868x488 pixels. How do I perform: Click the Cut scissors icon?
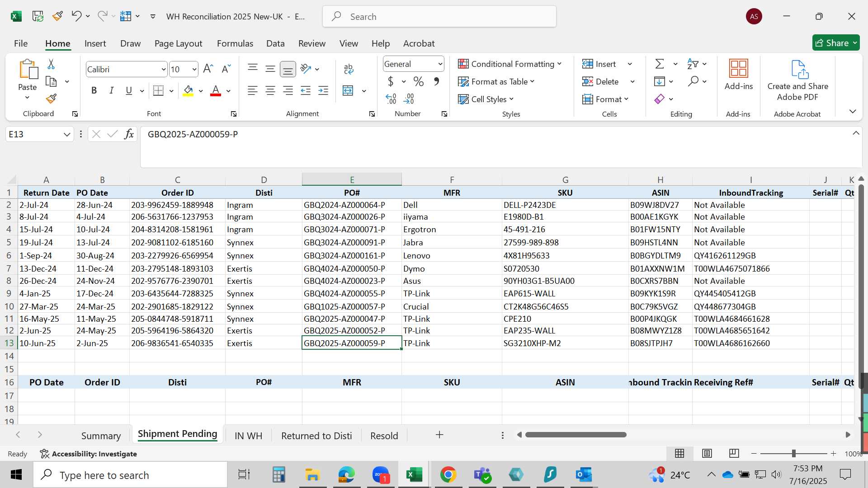[x=51, y=64]
